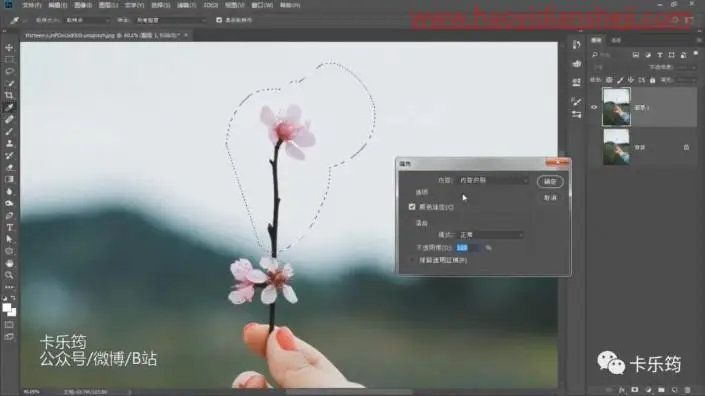Filter layers by smart objects

(683, 55)
